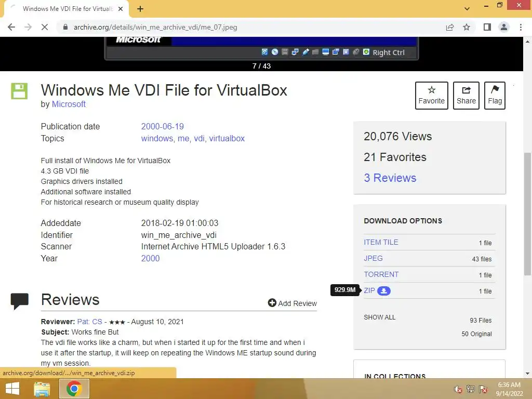This screenshot has width=532, height=399.
Task: Open the Action Center flag icon
Action: tap(483, 389)
